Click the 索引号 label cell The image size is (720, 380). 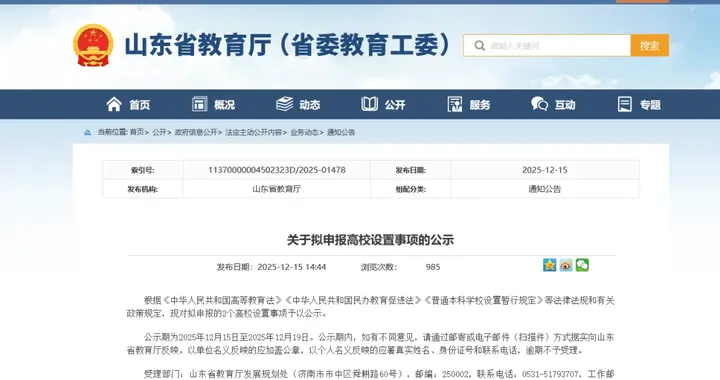tap(143, 170)
